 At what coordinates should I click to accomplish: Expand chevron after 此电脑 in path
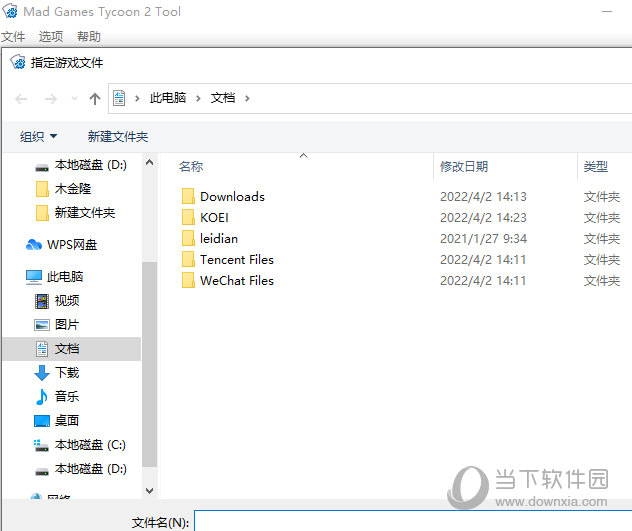tap(198, 98)
